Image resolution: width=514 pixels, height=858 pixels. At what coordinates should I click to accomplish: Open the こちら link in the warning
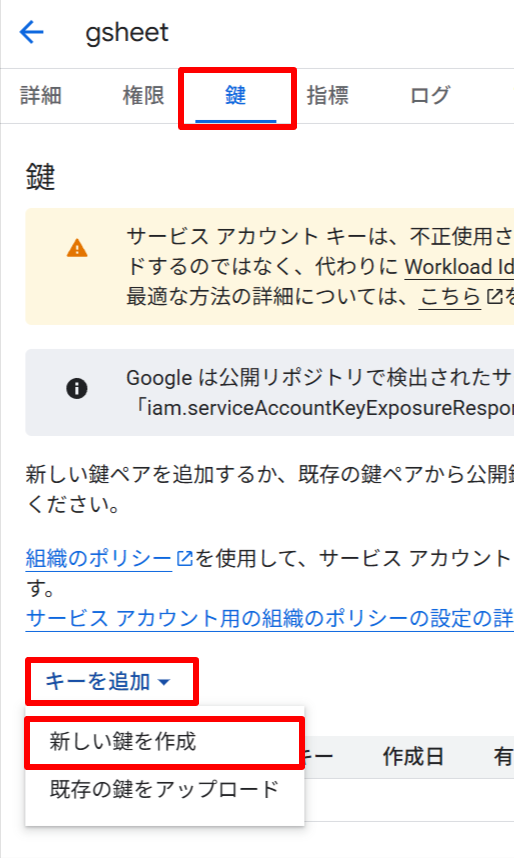(x=450, y=297)
